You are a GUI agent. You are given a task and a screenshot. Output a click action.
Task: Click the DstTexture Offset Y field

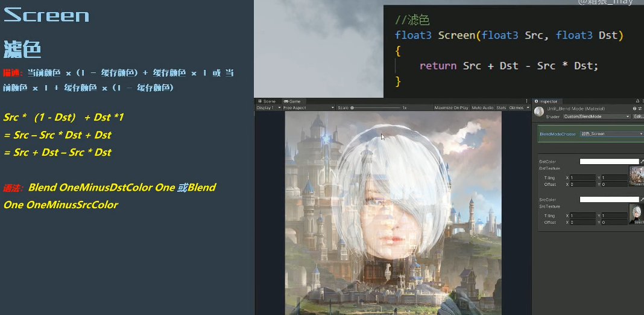[x=614, y=184]
